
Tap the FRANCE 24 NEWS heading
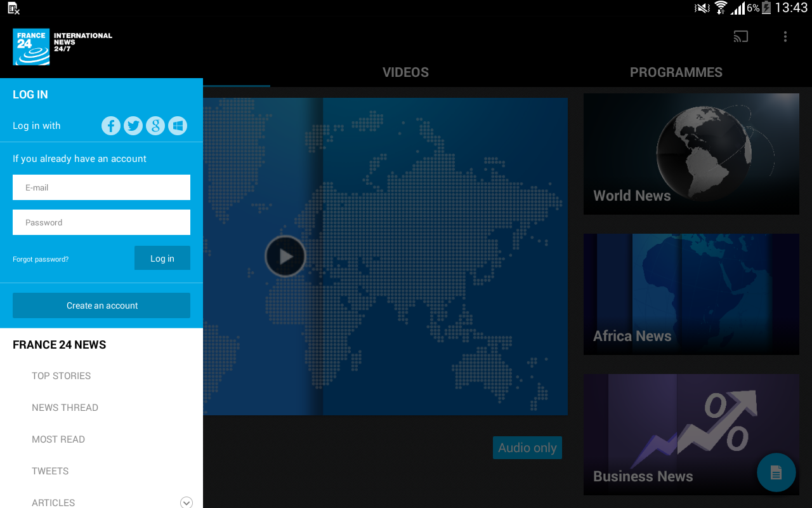click(60, 345)
